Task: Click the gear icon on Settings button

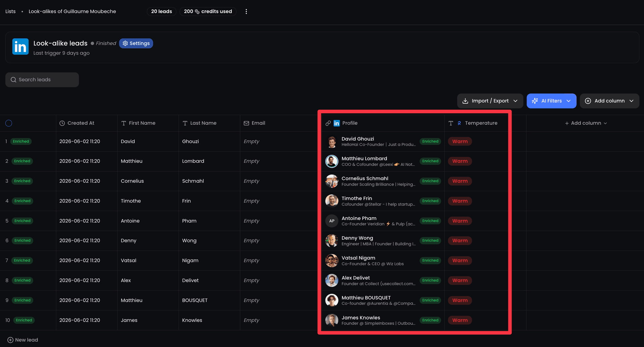Action: [125, 43]
